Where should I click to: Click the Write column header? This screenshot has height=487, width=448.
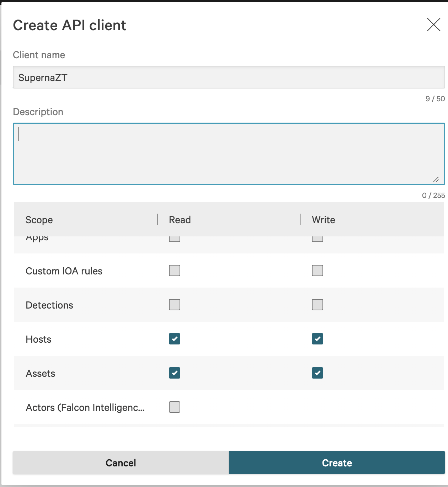(x=323, y=220)
